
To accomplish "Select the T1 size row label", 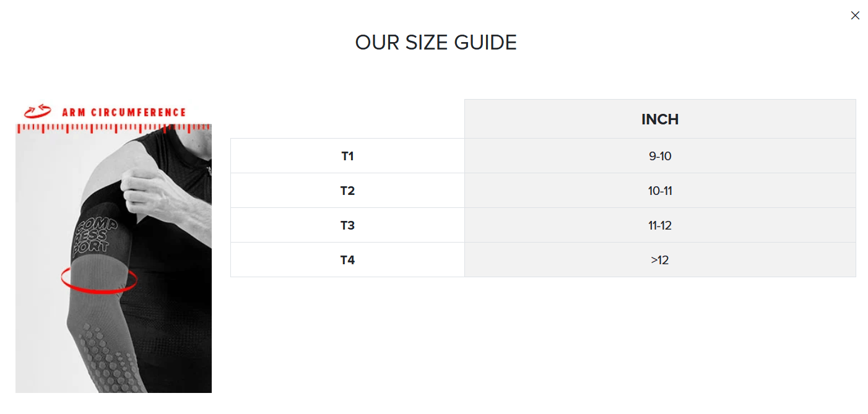I will click(x=347, y=156).
